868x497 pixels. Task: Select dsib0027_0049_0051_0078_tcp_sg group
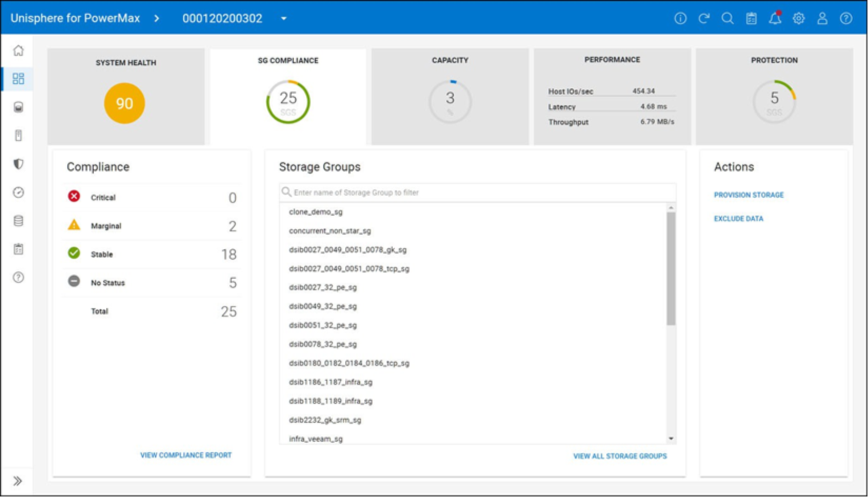349,269
